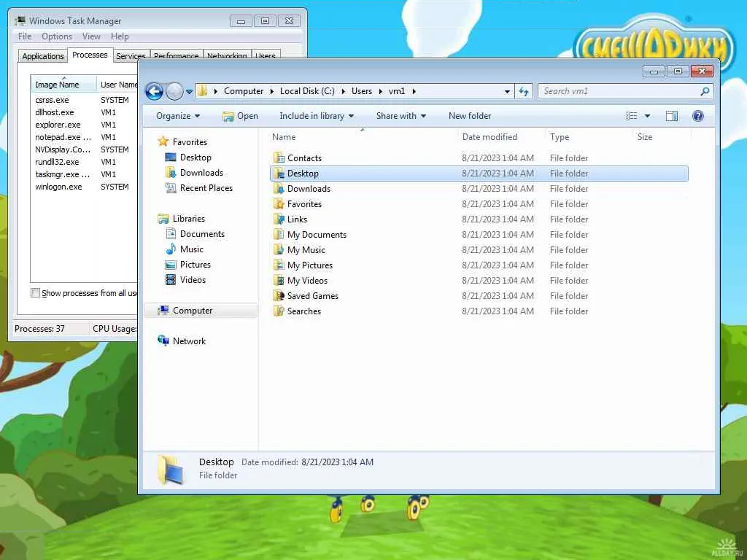This screenshot has height=560, width=747.
Task: Click Computer in the address breadcrumb
Action: (x=244, y=91)
